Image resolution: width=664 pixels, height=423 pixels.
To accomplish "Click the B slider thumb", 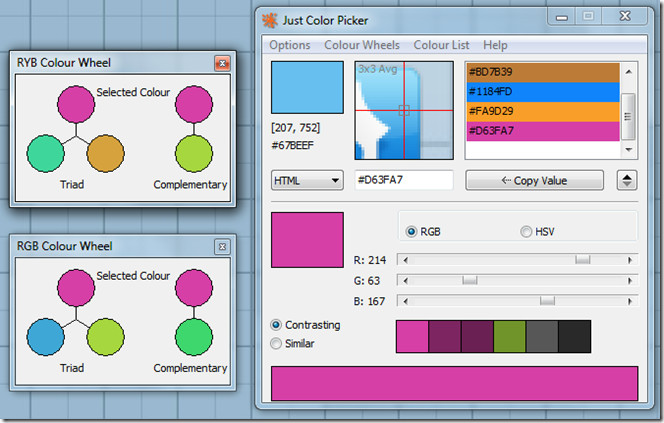I will tap(547, 301).
